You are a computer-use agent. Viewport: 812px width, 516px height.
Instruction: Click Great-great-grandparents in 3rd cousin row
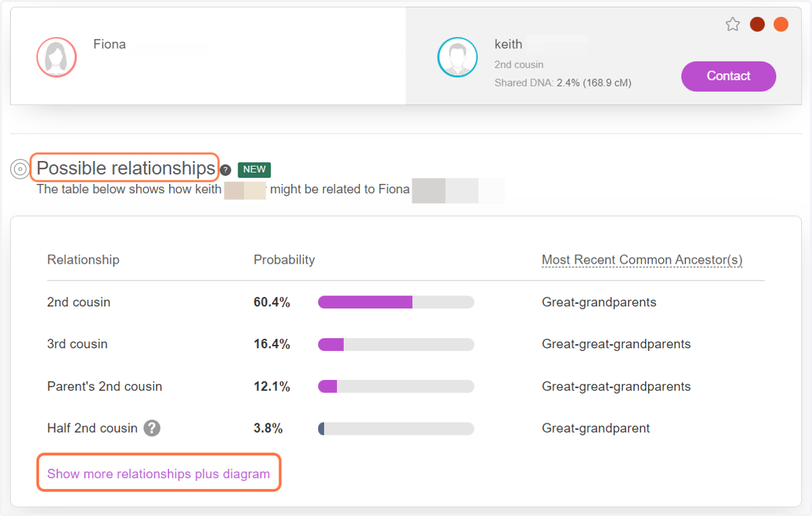pyautogui.click(x=616, y=344)
